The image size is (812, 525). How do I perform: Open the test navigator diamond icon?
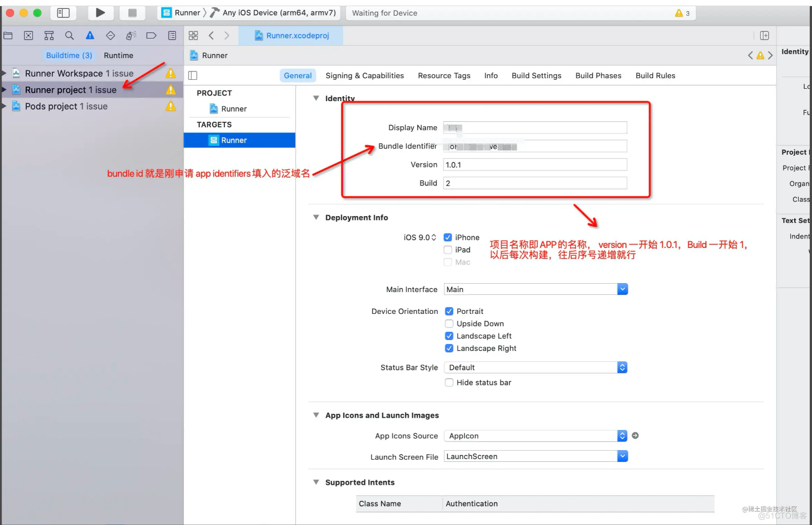110,36
